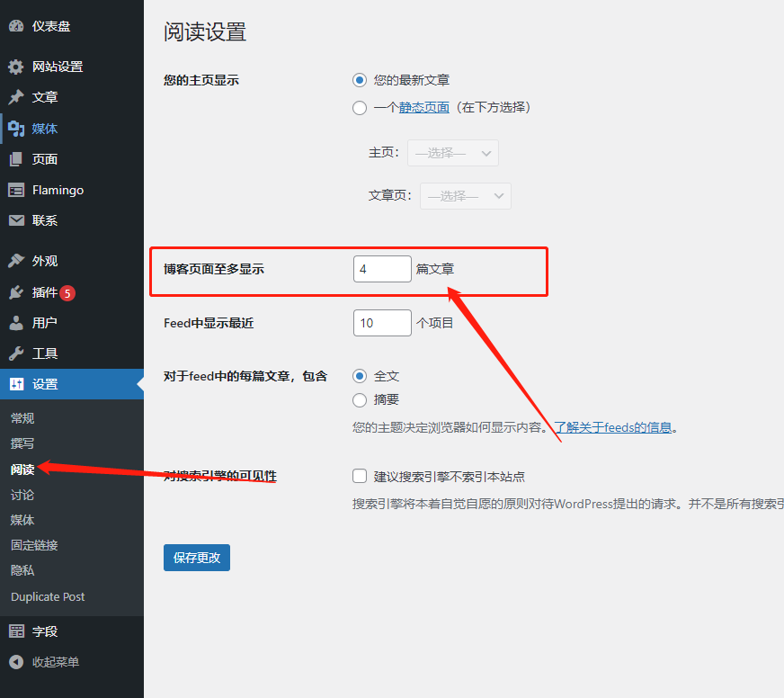Open the 文章页 selection dropdown

click(x=465, y=196)
